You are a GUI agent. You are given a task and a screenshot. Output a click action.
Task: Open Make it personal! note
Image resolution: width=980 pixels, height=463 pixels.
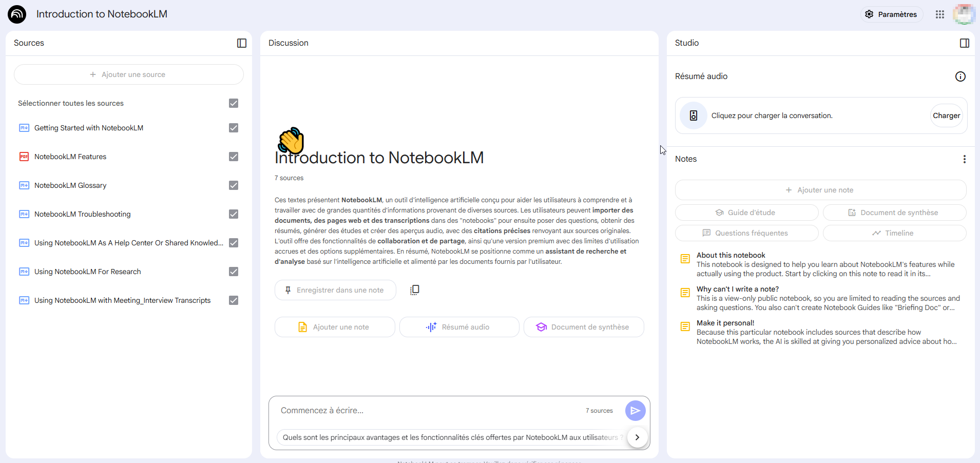820,332
